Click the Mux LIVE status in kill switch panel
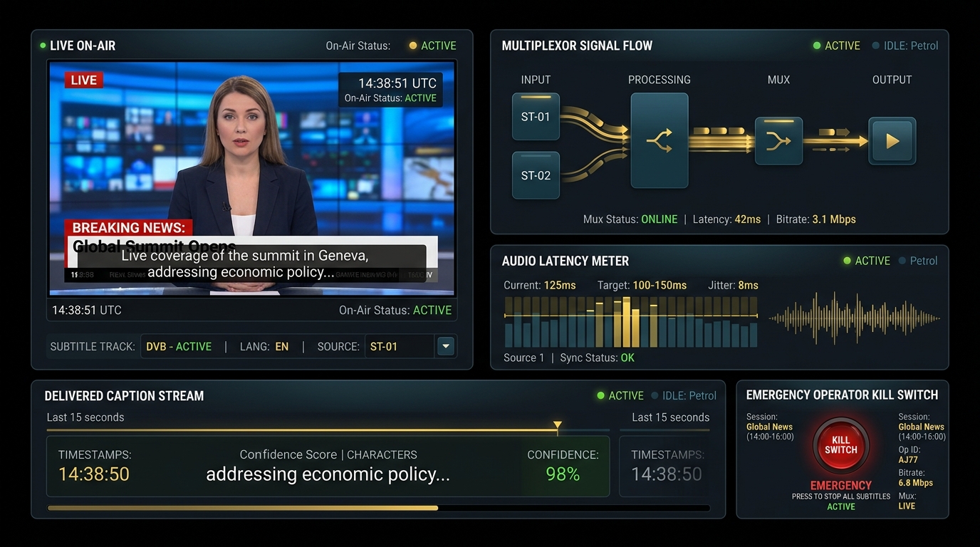 point(907,506)
